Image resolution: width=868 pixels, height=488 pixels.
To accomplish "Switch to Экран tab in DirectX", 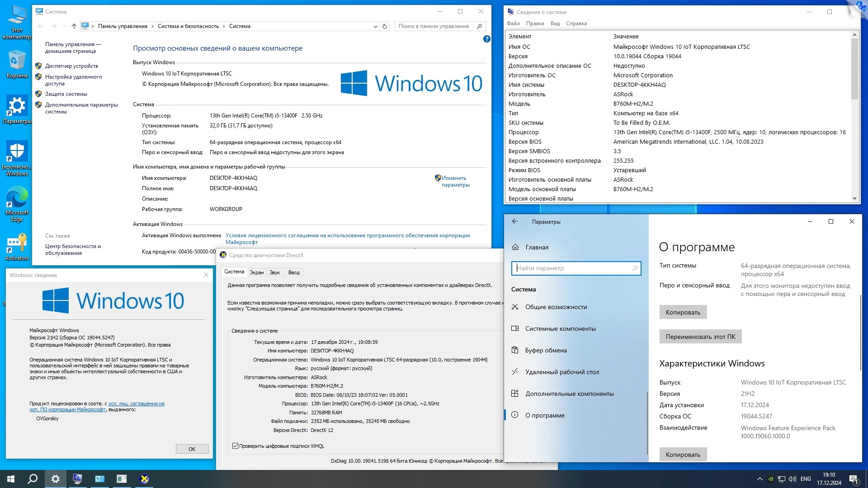I will point(256,272).
